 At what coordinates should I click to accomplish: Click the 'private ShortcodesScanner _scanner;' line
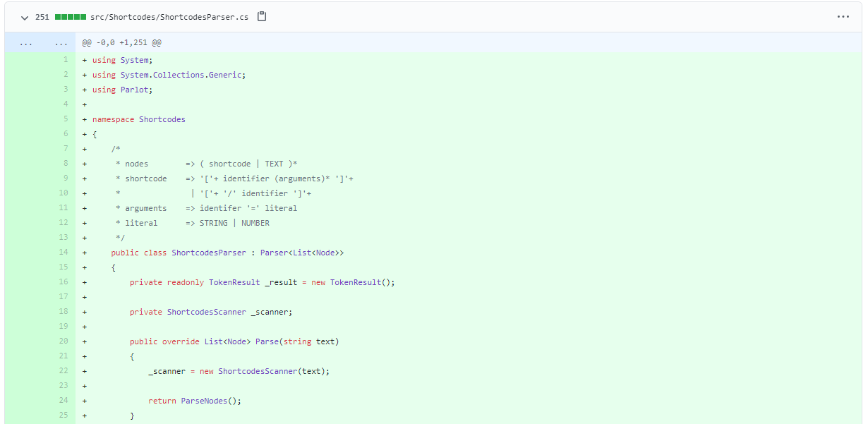211,312
